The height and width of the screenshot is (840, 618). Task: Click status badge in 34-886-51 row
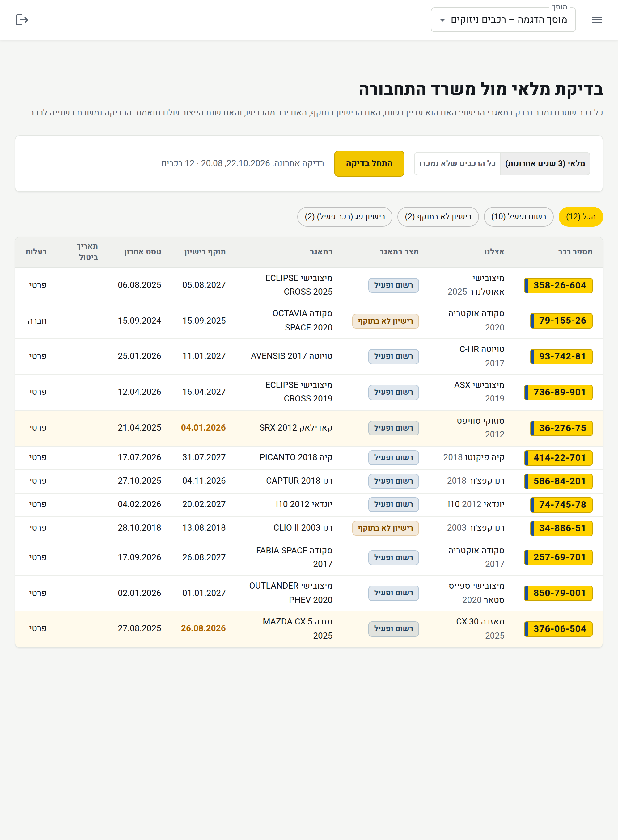click(385, 528)
